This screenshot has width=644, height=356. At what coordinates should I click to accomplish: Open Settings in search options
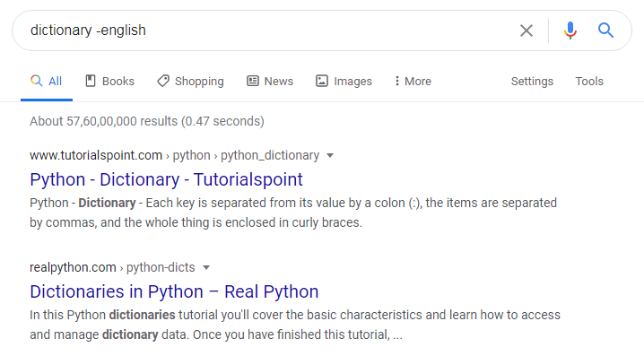(532, 82)
